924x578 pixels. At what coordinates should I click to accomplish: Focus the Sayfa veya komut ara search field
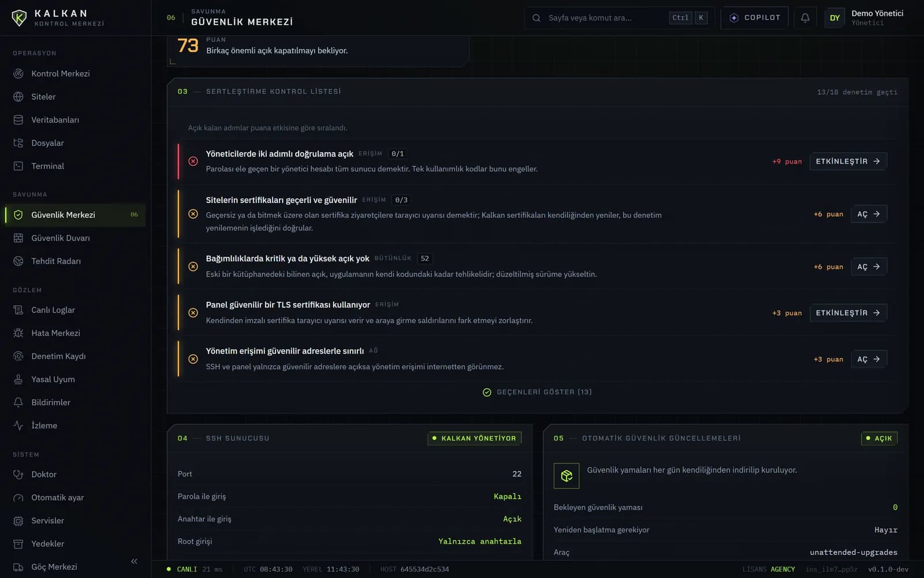pos(619,18)
